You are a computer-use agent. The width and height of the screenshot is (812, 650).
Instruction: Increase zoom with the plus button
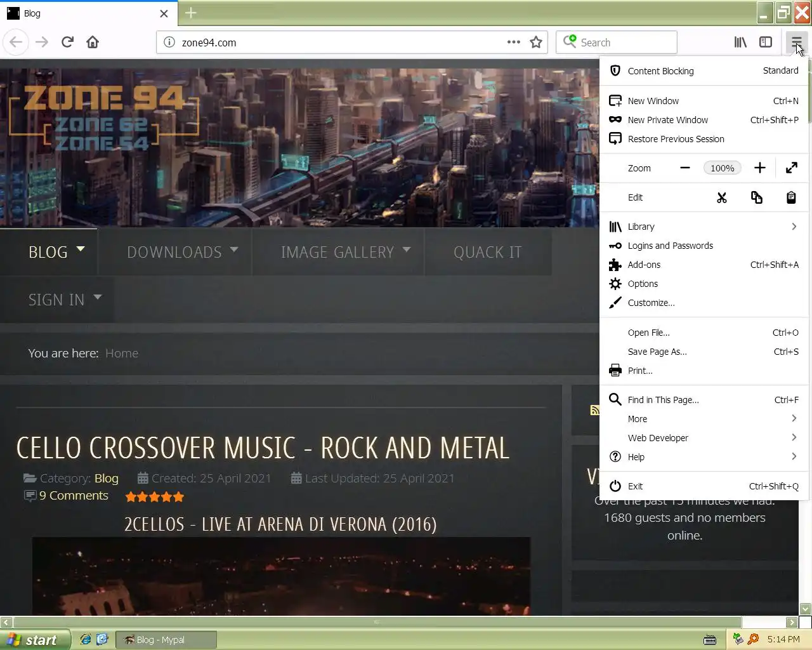point(760,168)
